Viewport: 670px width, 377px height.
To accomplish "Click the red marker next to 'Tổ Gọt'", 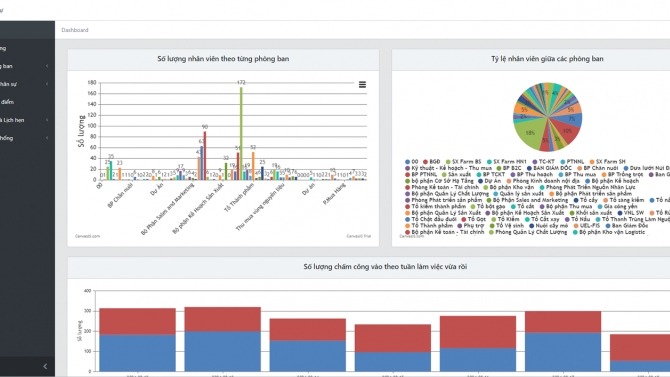I will coord(464,219).
